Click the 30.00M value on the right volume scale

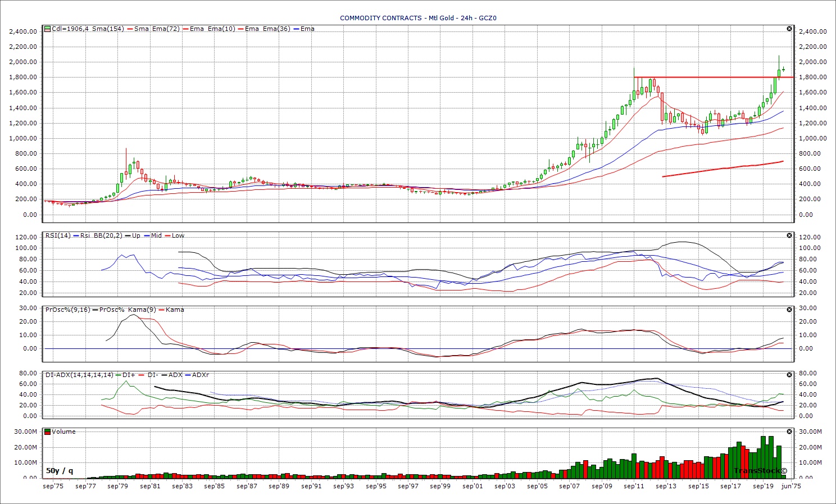coord(812,432)
